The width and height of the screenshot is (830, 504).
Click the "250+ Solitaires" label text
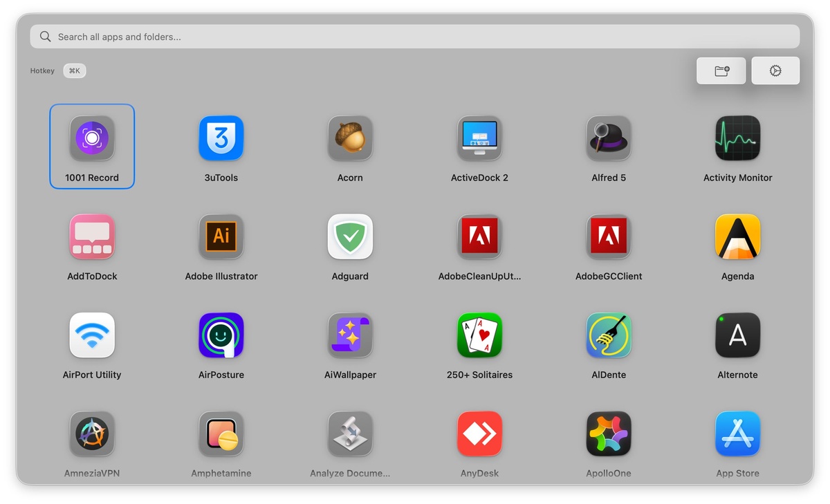(479, 375)
